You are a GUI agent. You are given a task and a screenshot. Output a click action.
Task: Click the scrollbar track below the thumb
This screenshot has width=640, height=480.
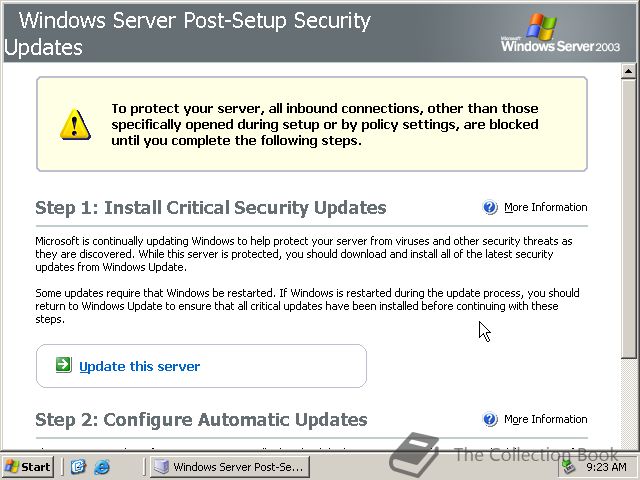coord(629,402)
